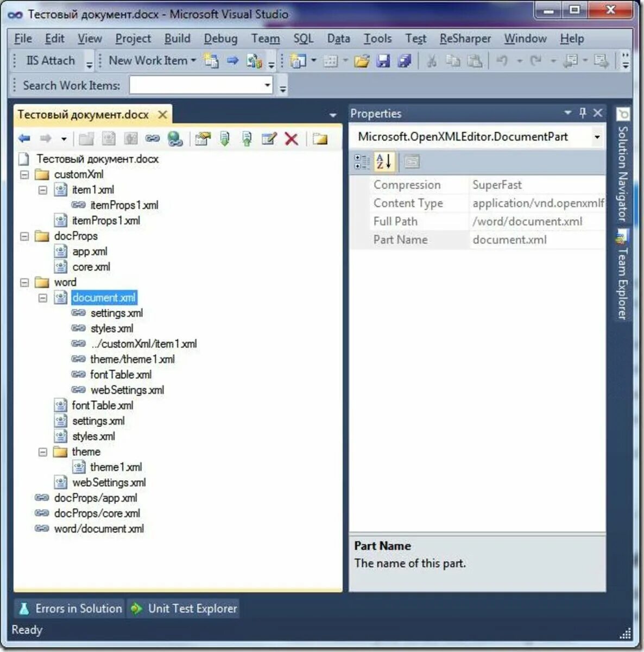Toggle Alphabetical sort in Properties panel
This screenshot has width=644, height=652.
384,161
